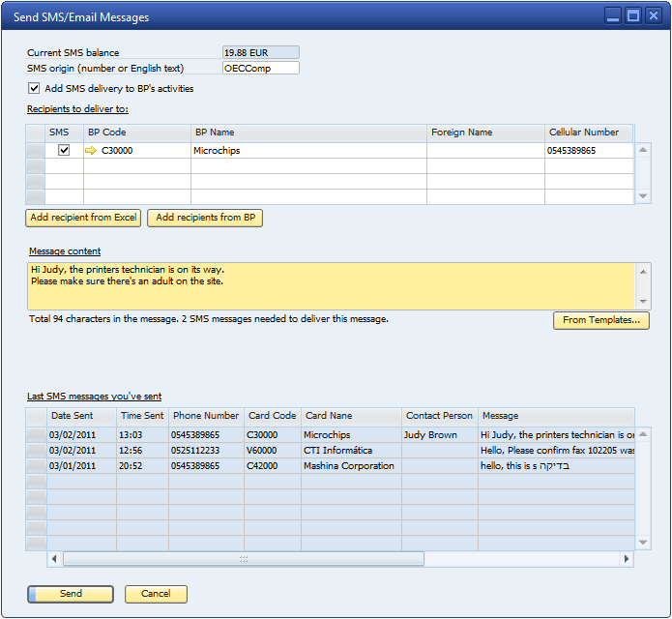Click the Cellular Number column header

pos(589,133)
